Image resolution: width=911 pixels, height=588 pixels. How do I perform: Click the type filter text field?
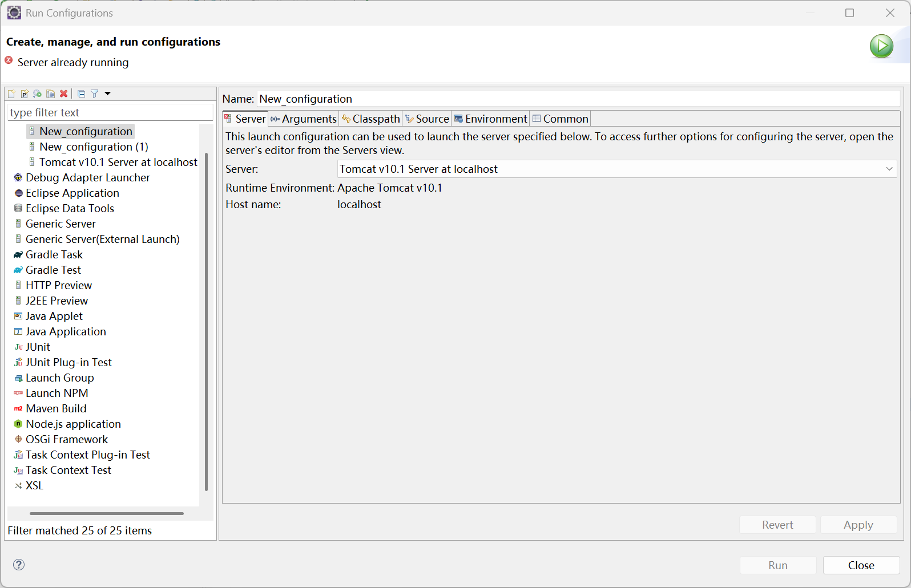[x=110, y=112]
